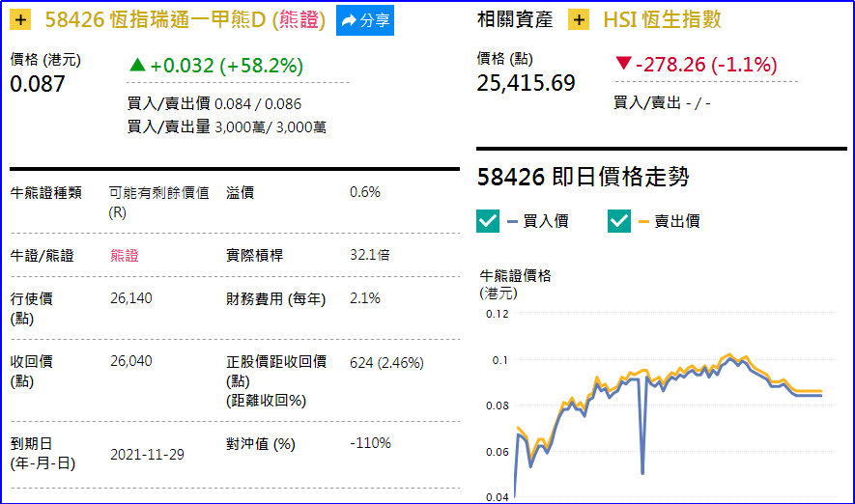
Task: Click the plus icon beside 58426 title
Action: tap(20, 20)
